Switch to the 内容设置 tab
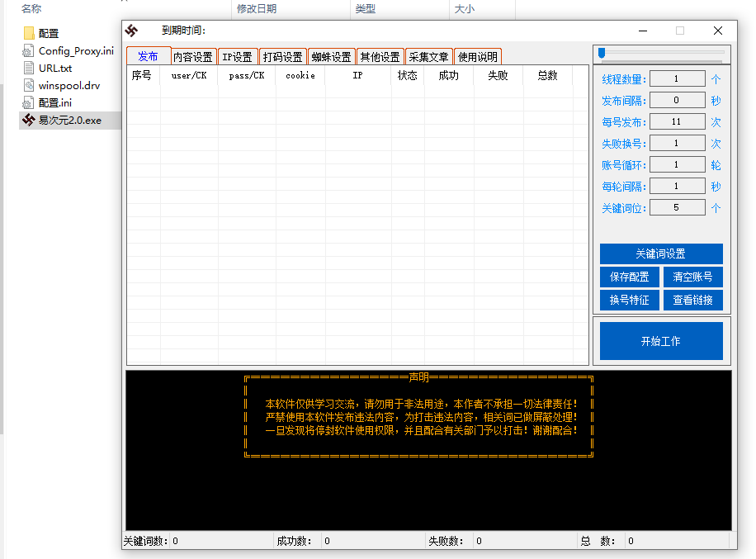The width and height of the screenshot is (756, 559). [x=193, y=57]
